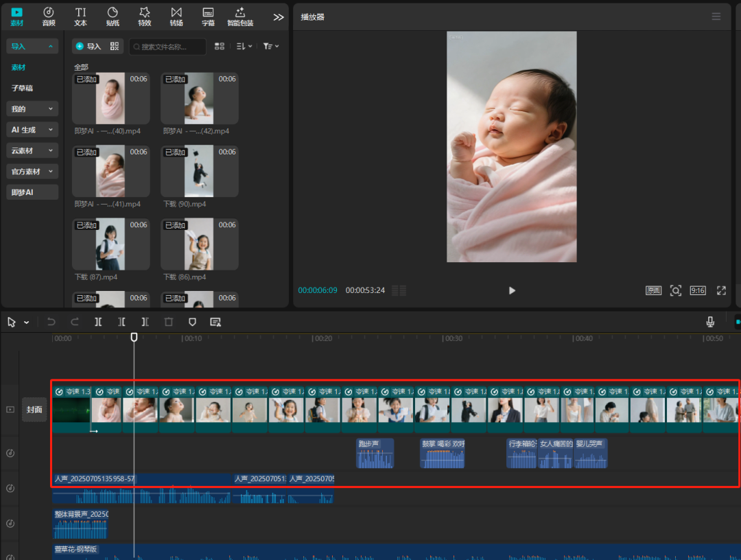741x560 pixels.
Task: Expand the 官方素材 sidebar section
Action: coord(32,171)
